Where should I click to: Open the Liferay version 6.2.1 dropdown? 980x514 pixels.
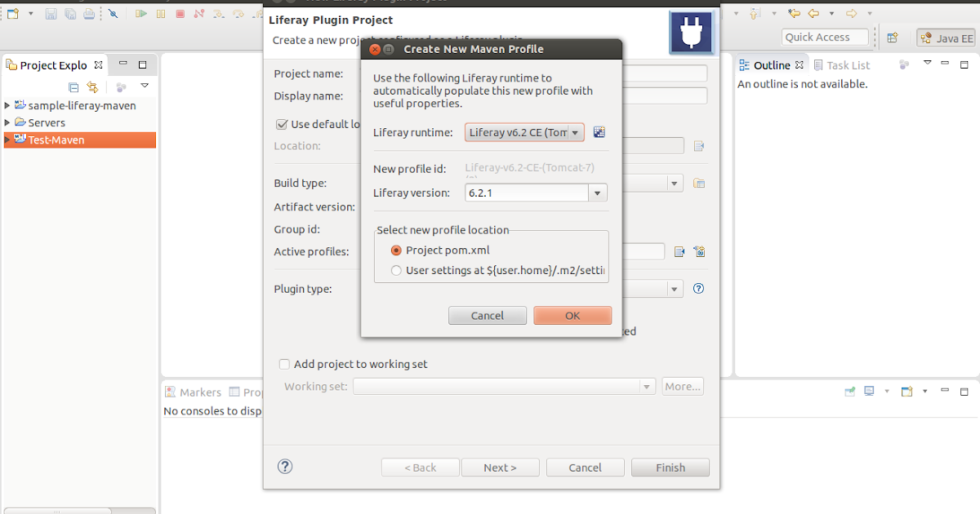[x=596, y=193]
